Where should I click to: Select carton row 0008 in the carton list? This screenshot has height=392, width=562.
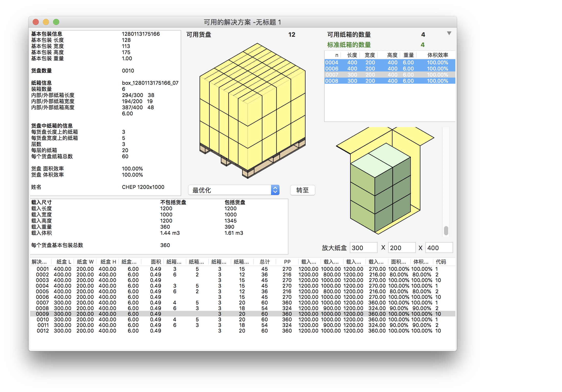coord(390,81)
